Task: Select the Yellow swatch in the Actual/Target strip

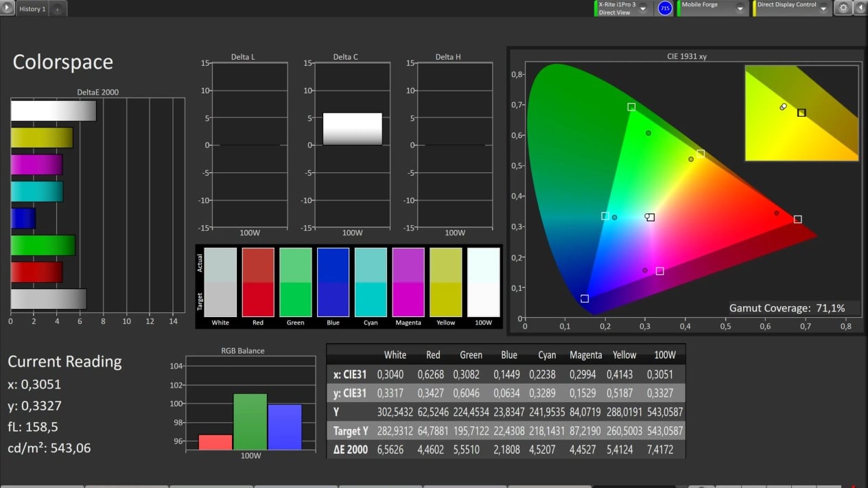Action: 446,282
